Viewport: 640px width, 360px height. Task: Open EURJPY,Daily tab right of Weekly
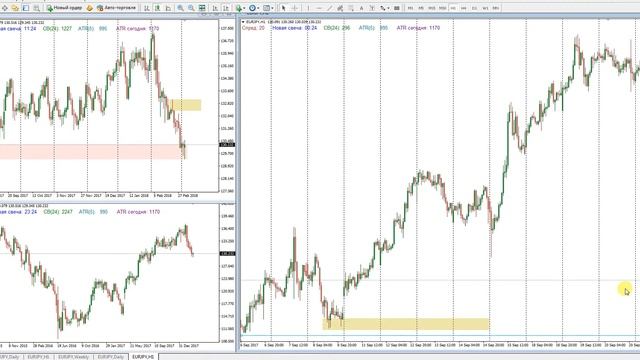point(111,357)
